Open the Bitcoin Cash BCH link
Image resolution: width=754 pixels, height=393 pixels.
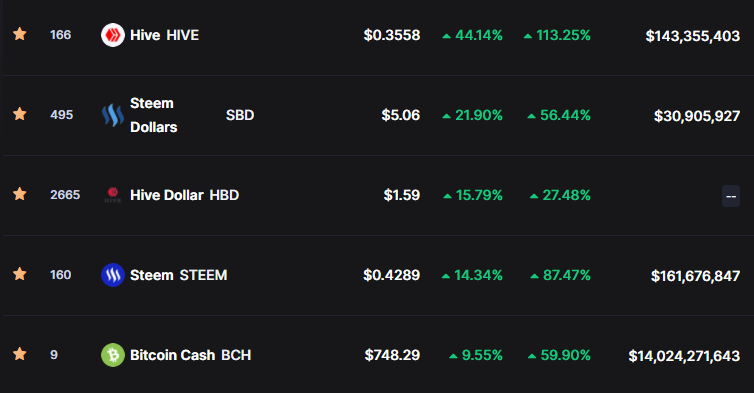coord(190,355)
